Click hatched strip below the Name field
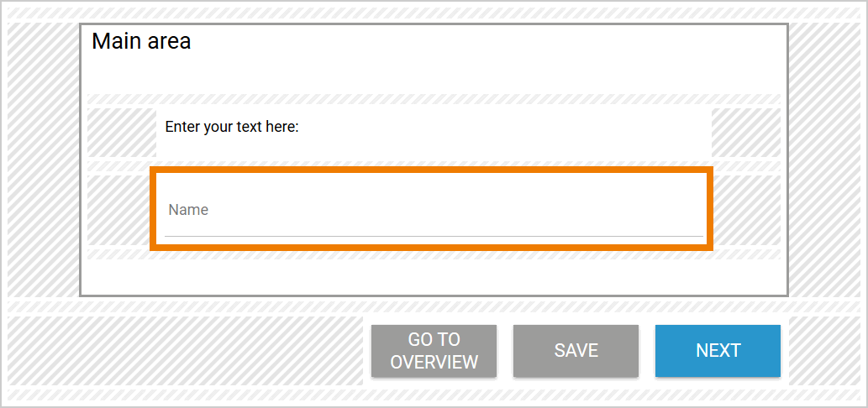This screenshot has width=868, height=408. point(433,254)
